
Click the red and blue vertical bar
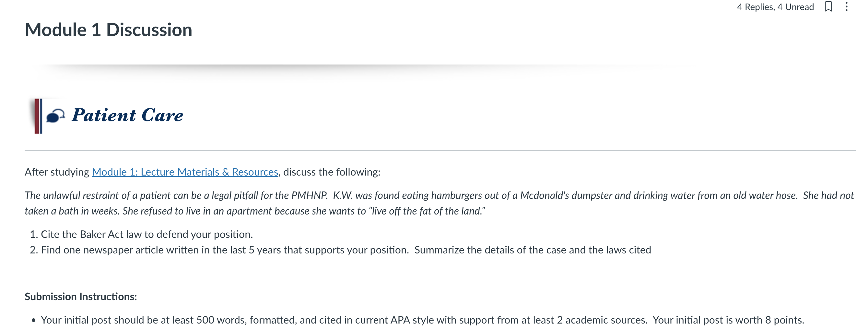39,116
